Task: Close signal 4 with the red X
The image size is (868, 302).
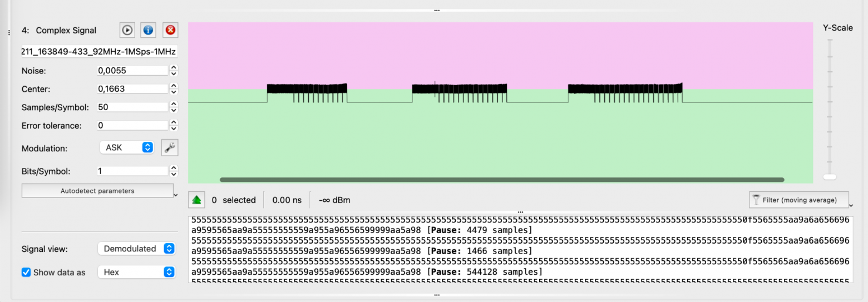Action: [x=170, y=30]
